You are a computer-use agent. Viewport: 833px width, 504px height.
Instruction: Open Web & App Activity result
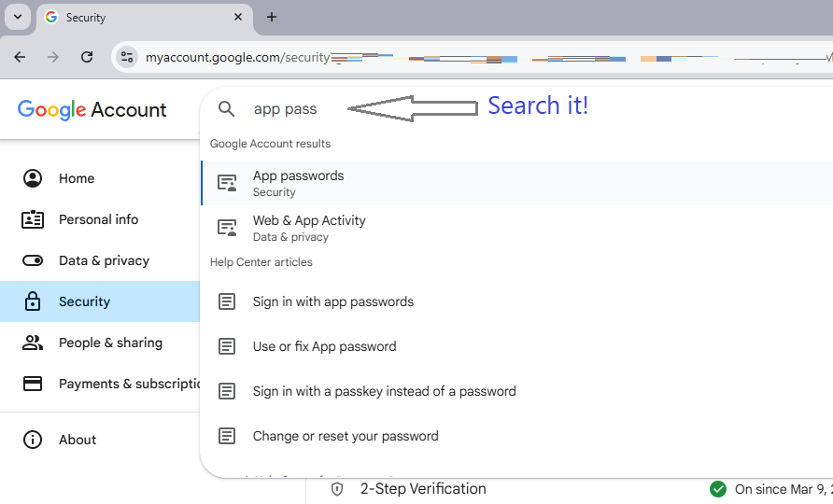pos(517,228)
